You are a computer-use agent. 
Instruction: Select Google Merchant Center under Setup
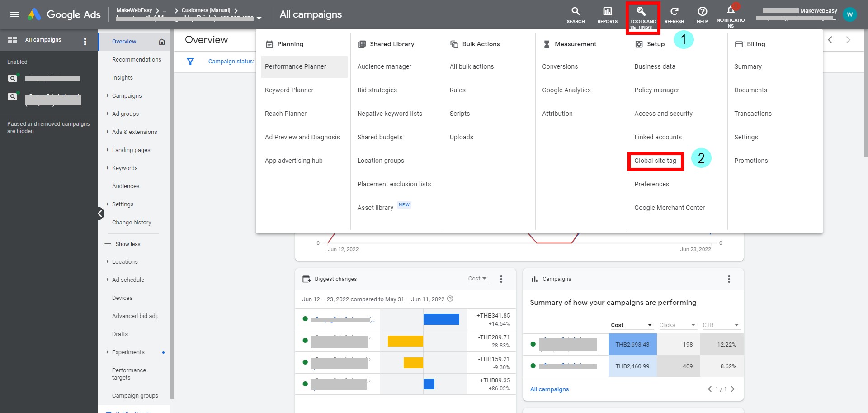point(670,208)
